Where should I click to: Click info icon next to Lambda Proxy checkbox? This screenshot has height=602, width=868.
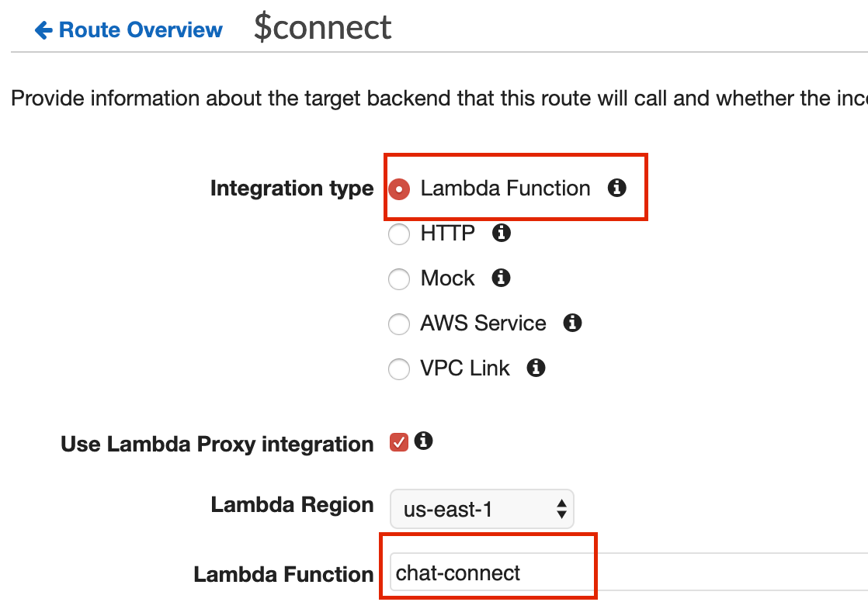423,441
